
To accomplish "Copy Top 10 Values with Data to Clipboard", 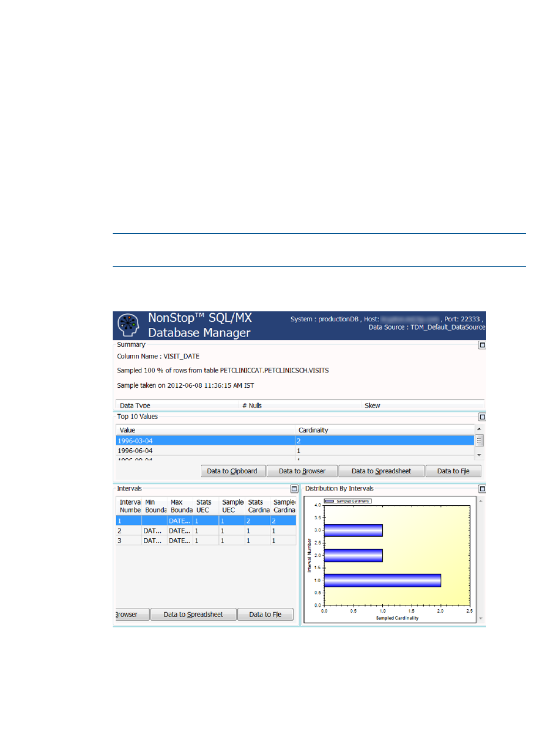I will 232,471.
